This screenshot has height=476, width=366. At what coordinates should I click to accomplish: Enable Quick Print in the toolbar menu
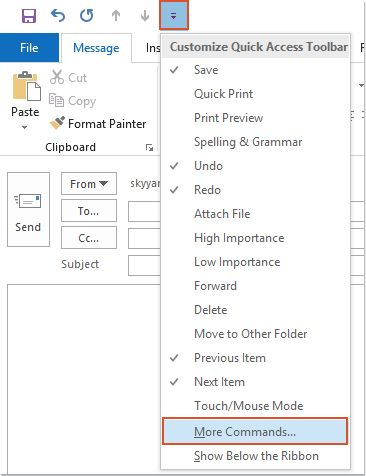point(255,94)
